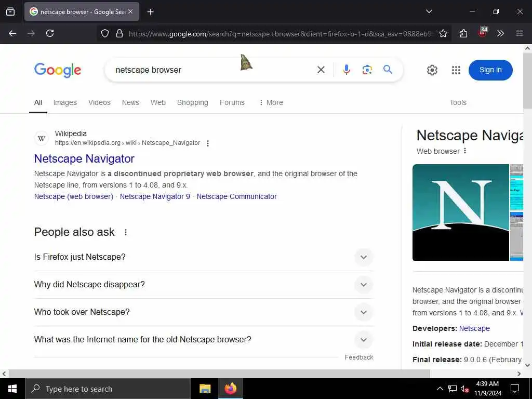Show more toolbar tools overflow chevrons

pyautogui.click(x=500, y=33)
